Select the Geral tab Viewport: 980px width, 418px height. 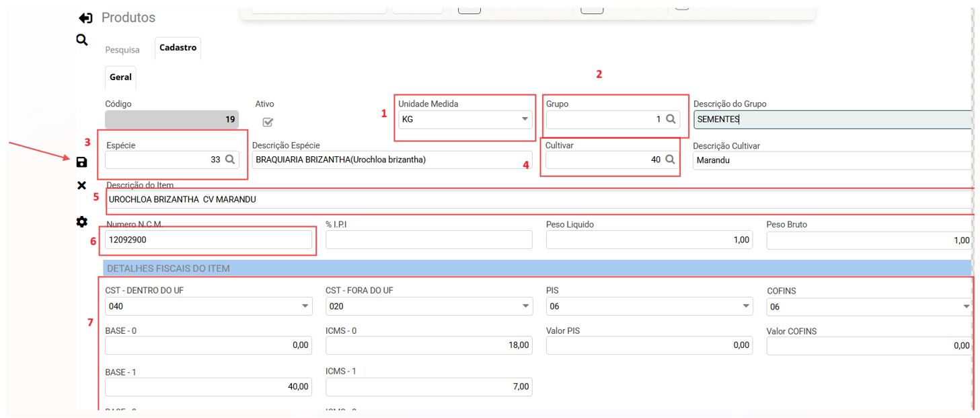(120, 77)
